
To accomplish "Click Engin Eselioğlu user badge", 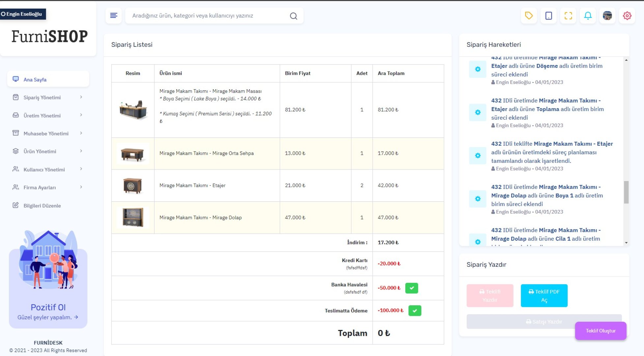I will click(23, 14).
